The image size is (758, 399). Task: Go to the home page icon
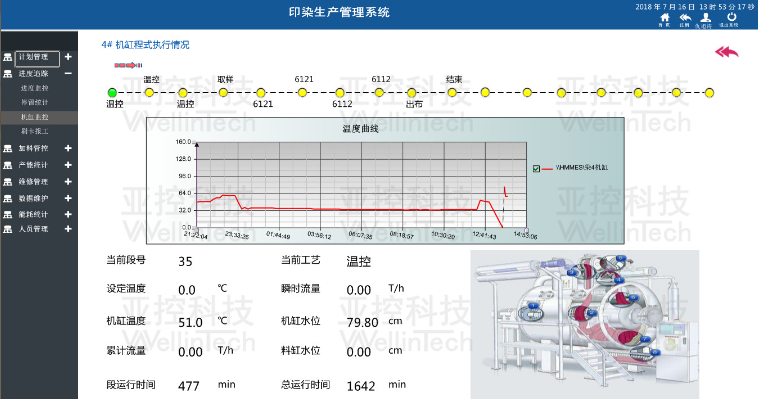click(x=665, y=17)
